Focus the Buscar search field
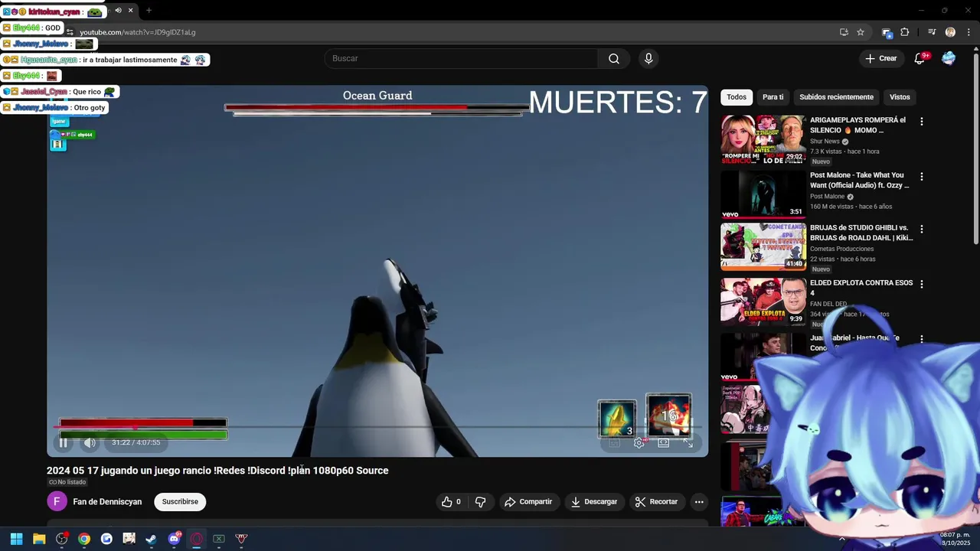The height and width of the screenshot is (551, 980). point(462,59)
